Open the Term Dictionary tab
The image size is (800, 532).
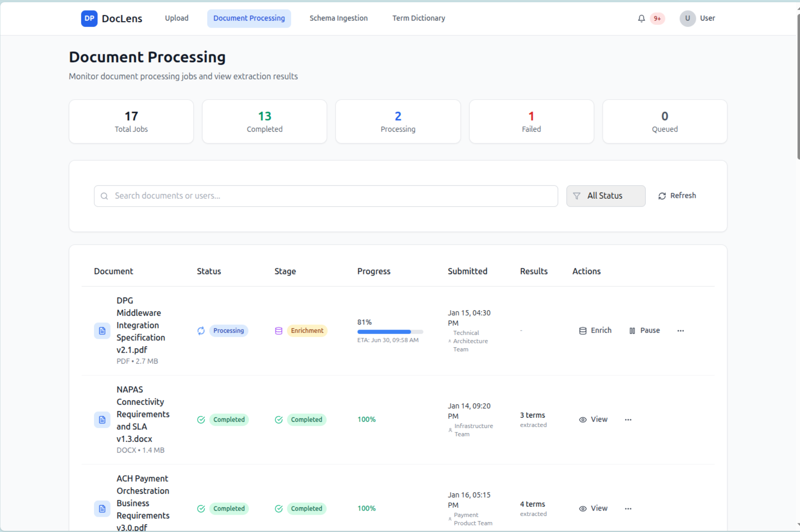coord(418,19)
